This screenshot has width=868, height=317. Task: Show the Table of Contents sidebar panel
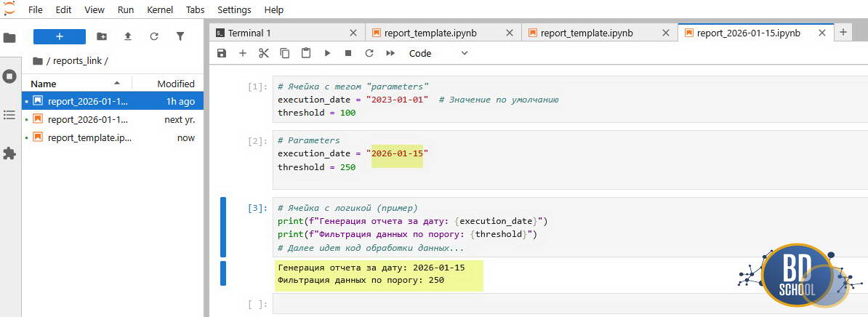pyautogui.click(x=9, y=115)
